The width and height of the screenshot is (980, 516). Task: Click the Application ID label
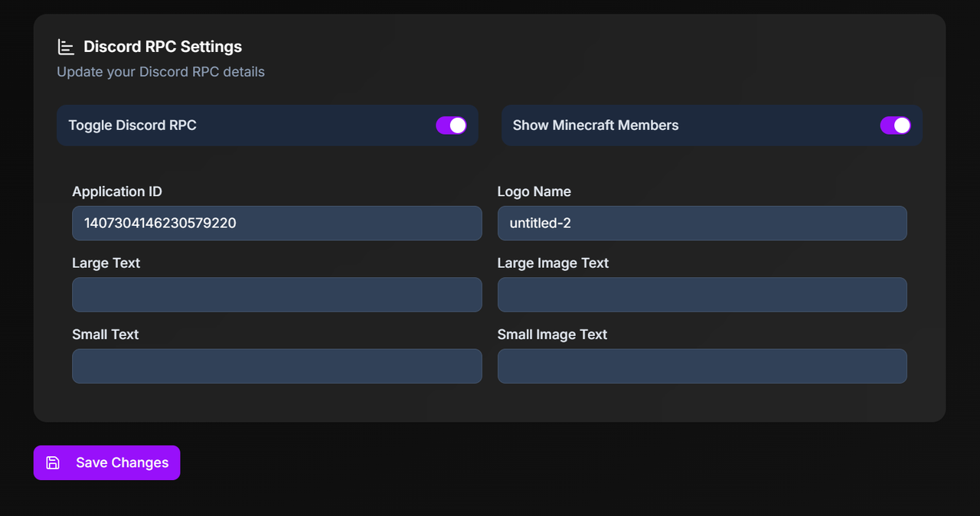point(117,191)
